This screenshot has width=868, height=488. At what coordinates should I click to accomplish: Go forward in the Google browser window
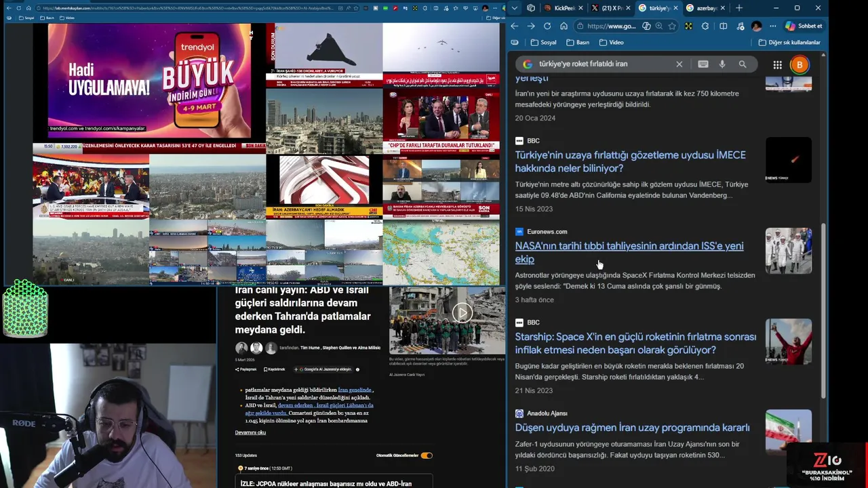click(x=531, y=26)
